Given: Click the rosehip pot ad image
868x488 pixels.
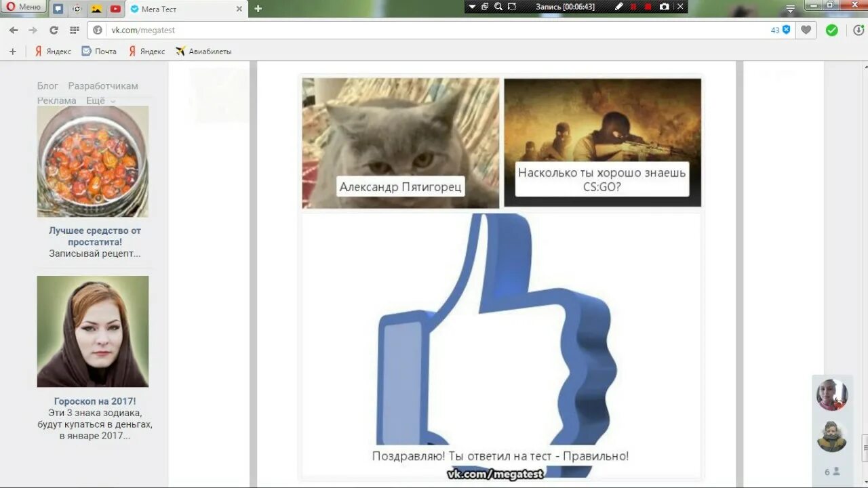Looking at the screenshot, I should coord(93,161).
